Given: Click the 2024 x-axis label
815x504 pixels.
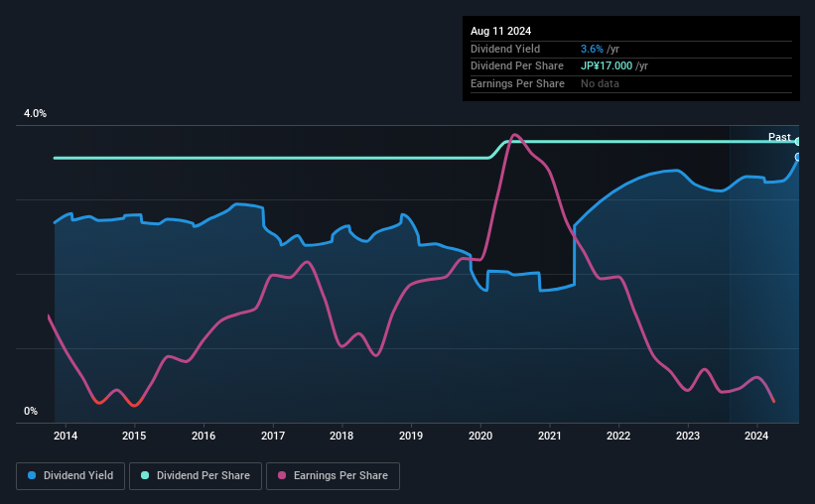Looking at the screenshot, I should pyautogui.click(x=756, y=436).
